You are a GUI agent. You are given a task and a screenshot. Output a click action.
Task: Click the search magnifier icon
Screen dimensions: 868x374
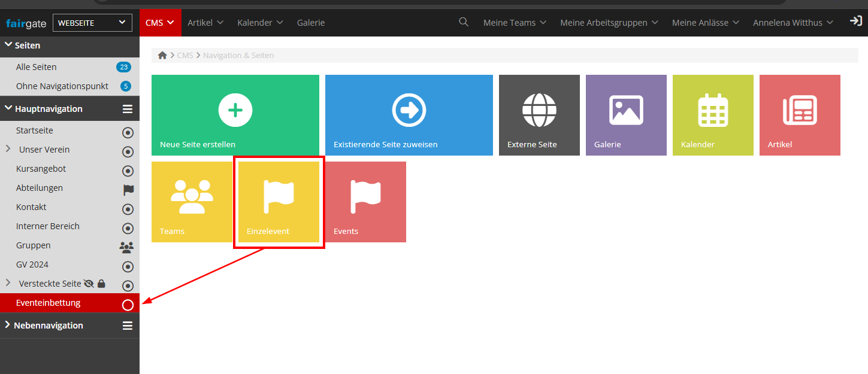pos(463,22)
